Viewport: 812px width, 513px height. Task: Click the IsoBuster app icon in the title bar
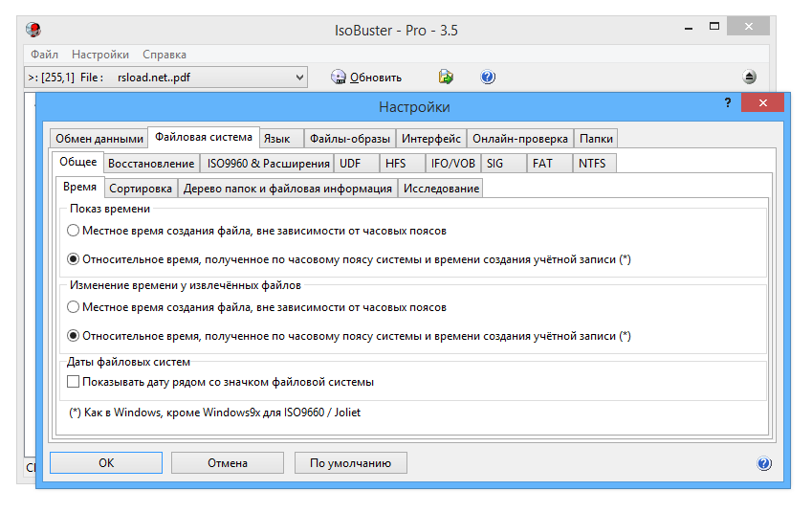pyautogui.click(x=33, y=30)
